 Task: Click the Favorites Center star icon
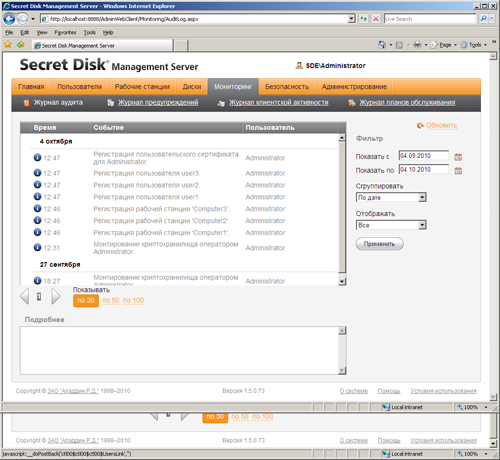(x=8, y=45)
